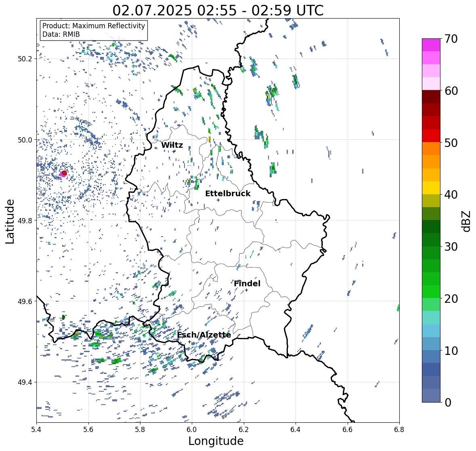Select the Ettelbruck city label
476x451 pixels.
(x=228, y=193)
